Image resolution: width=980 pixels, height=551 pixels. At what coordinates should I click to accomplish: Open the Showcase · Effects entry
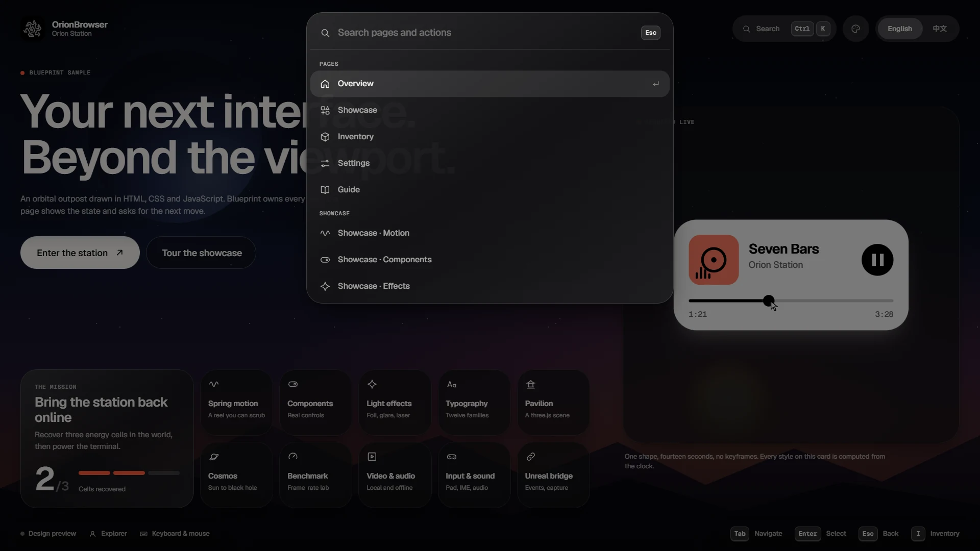pyautogui.click(x=489, y=286)
